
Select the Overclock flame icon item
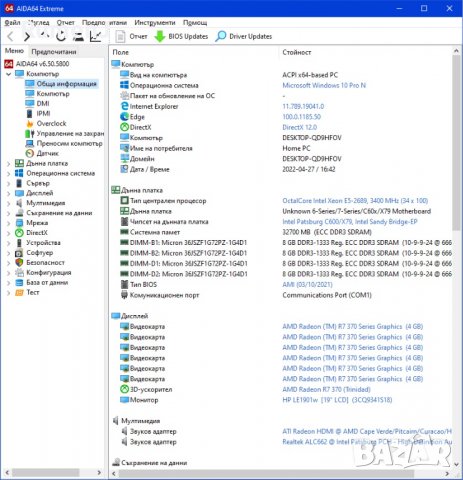coord(30,123)
